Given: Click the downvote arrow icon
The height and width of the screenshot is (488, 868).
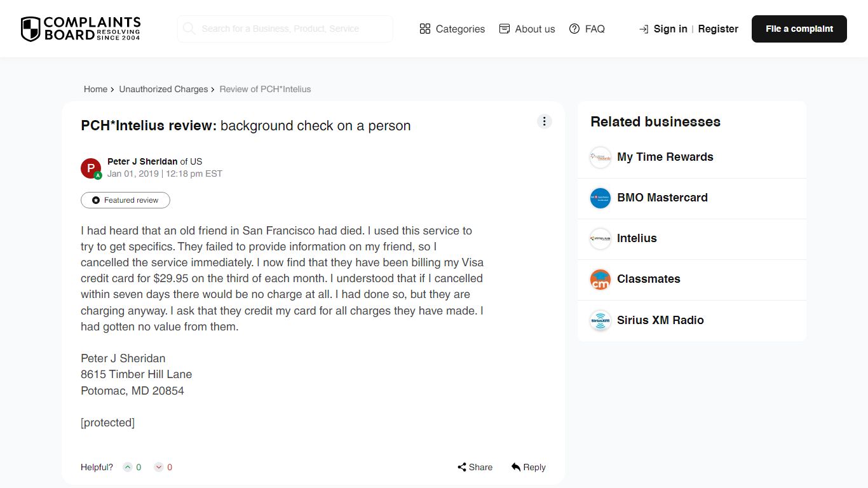Looking at the screenshot, I should point(159,467).
